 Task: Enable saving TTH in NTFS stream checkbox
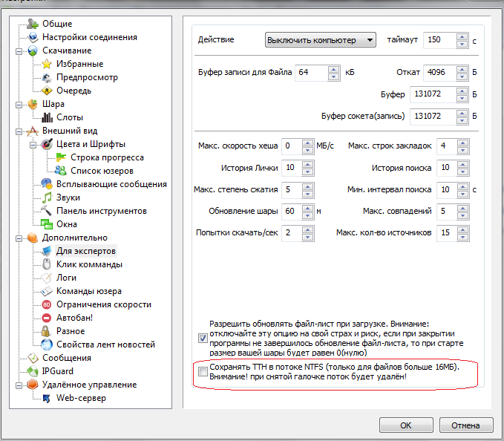203,371
